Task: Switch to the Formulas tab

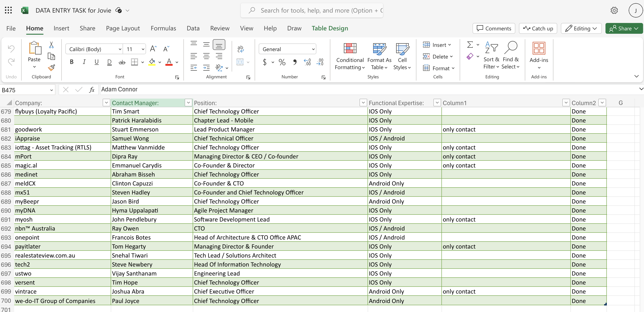Action: [x=163, y=28]
